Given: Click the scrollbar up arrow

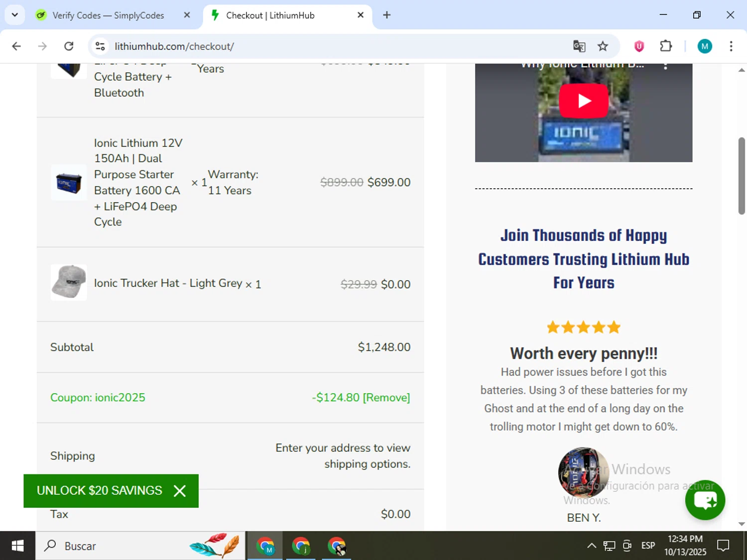Looking at the screenshot, I should click(x=742, y=70).
